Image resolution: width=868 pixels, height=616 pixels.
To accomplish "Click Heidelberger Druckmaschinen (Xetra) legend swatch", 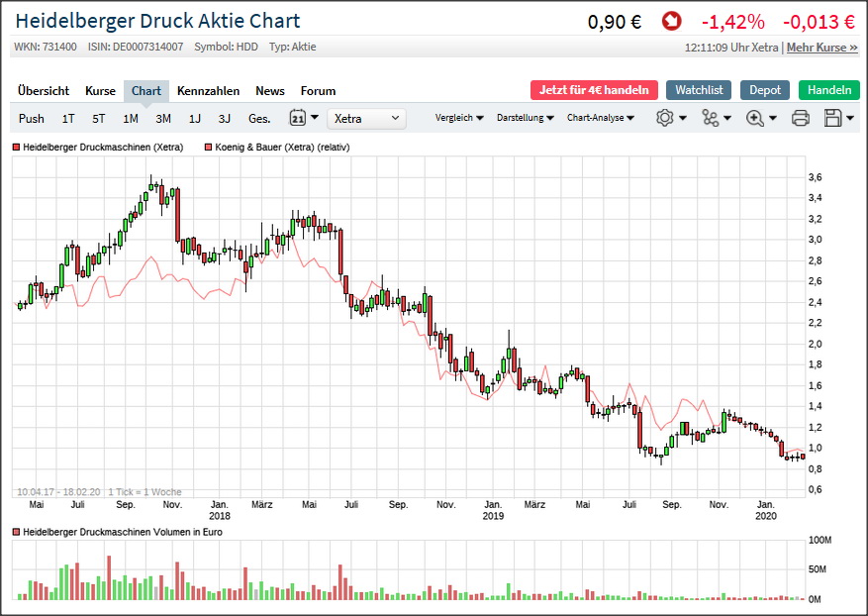I will tap(16, 148).
